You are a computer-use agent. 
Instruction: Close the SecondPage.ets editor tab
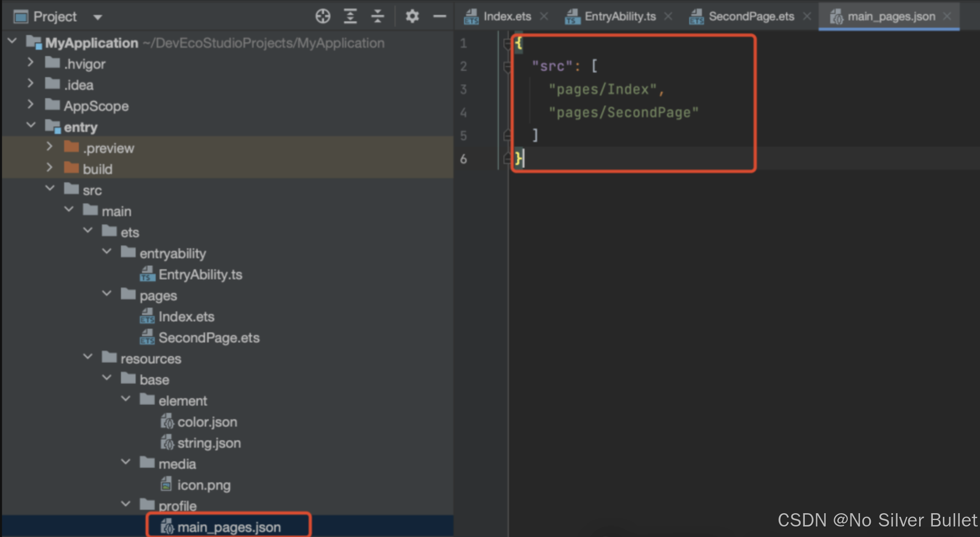tap(807, 16)
